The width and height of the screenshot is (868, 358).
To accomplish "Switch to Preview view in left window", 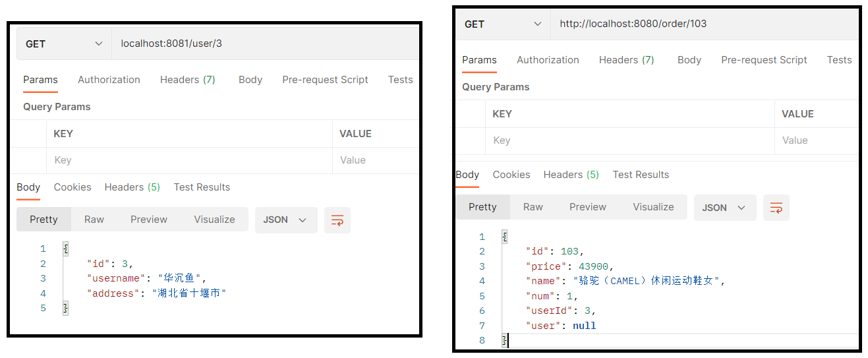I will click(149, 220).
